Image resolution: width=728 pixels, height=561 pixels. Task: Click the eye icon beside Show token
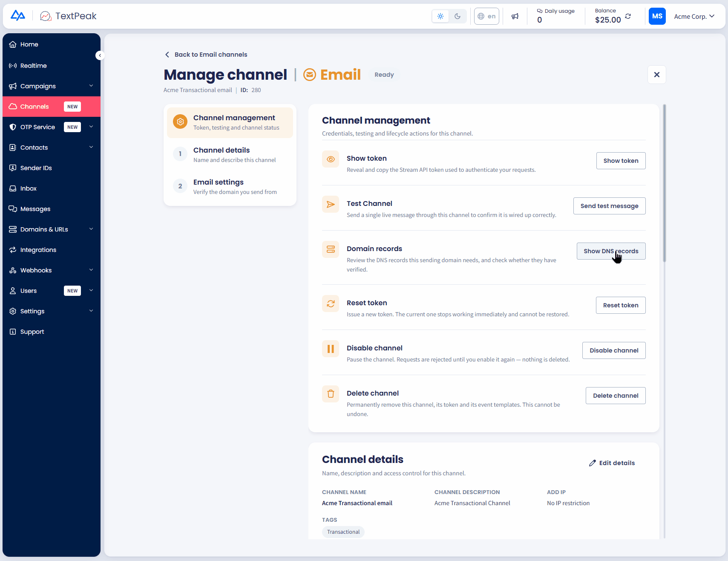(331, 159)
